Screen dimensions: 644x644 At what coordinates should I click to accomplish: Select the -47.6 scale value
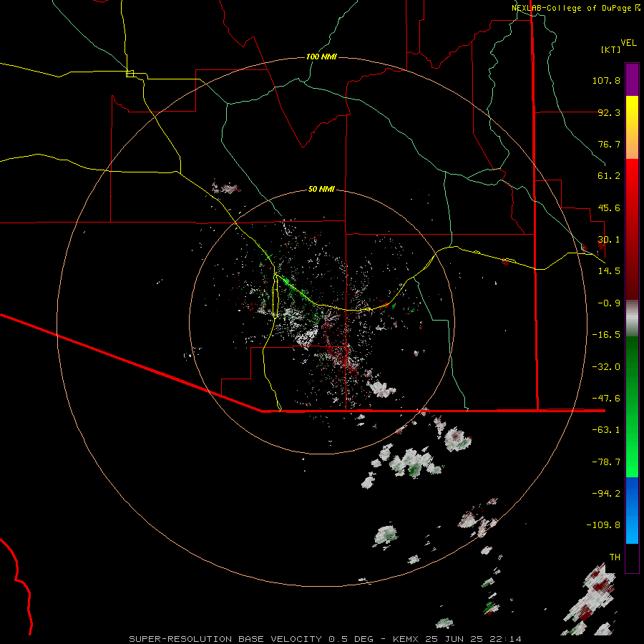point(606,399)
